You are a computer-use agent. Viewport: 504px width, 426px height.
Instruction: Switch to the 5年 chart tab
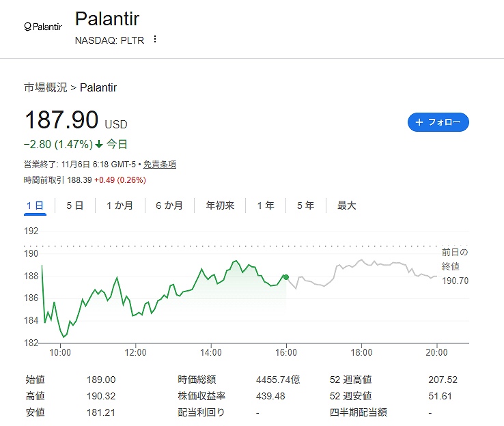pos(305,205)
